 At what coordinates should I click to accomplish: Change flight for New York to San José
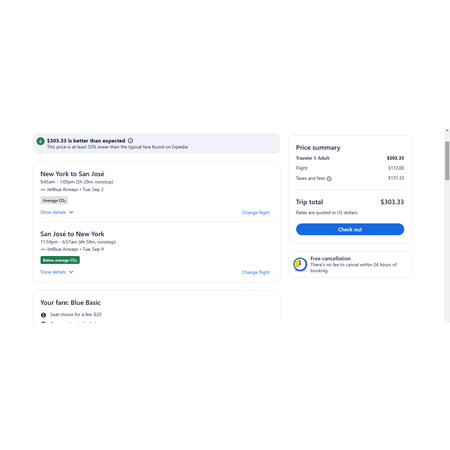coord(256,213)
